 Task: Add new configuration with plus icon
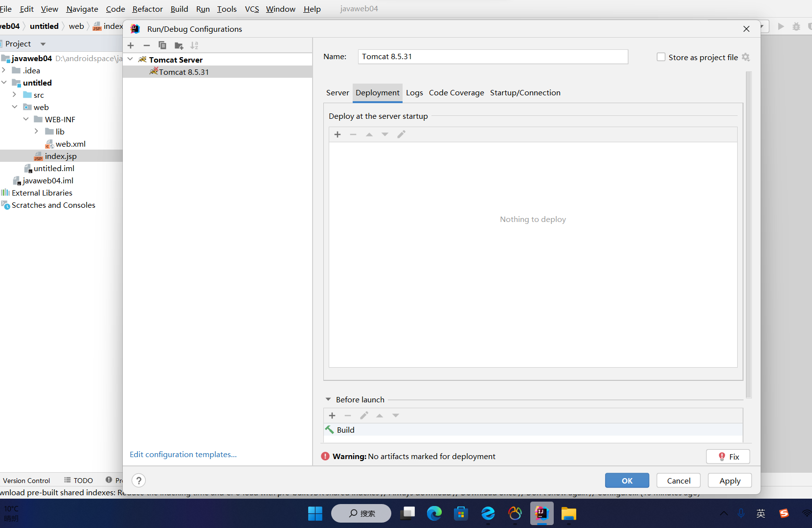click(131, 45)
